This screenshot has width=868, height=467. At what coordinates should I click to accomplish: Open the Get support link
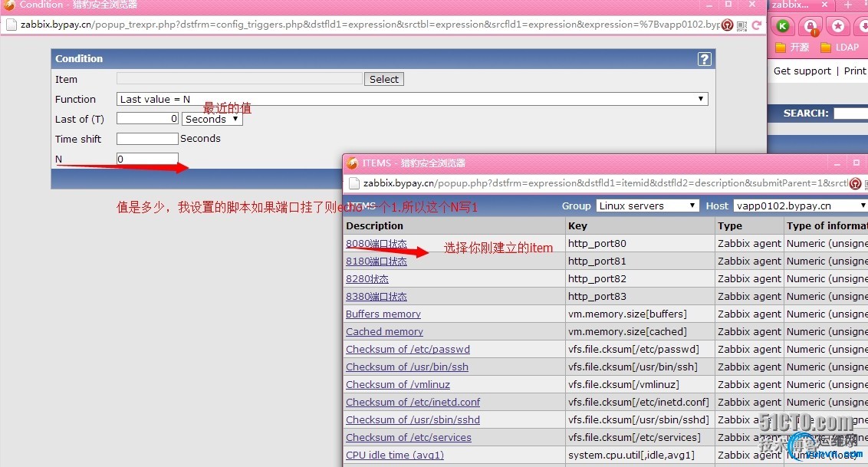(x=802, y=71)
